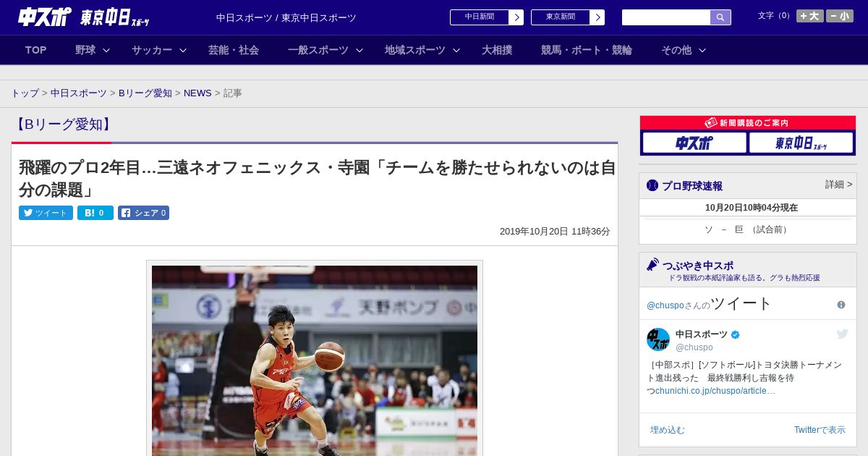Viewport: 868px width, 456px height.
Task: Open the chunichi.co.jp/chuspo/article link in tweet
Action: click(715, 391)
